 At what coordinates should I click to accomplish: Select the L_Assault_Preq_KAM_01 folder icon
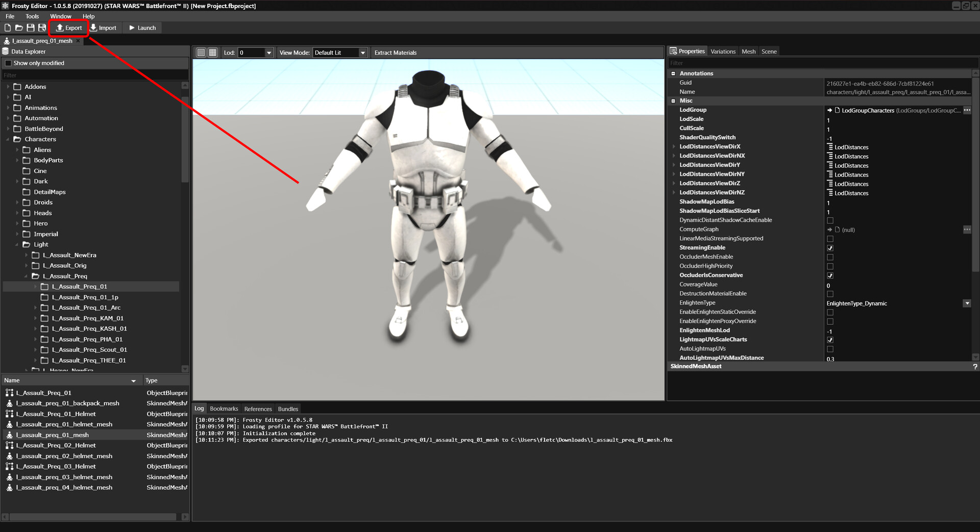tap(44, 318)
